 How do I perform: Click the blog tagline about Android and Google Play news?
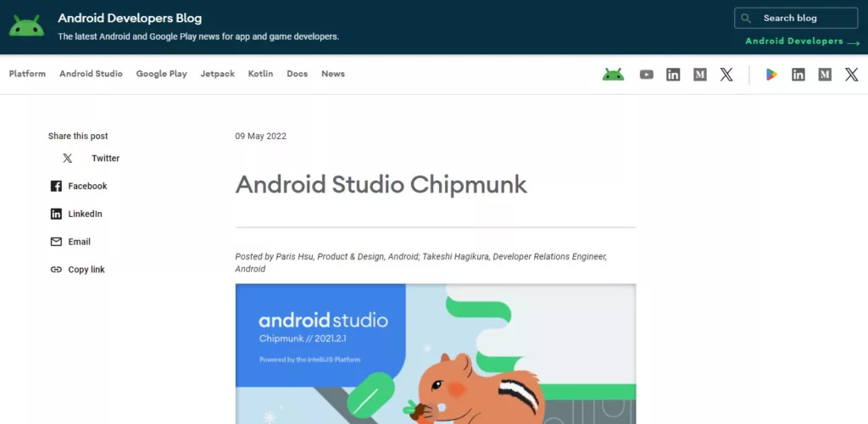point(198,36)
